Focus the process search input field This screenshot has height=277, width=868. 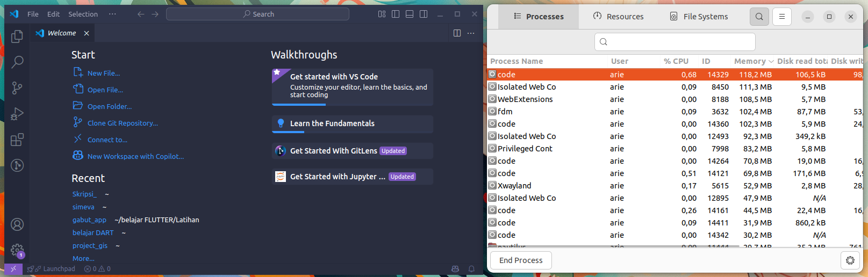point(675,42)
